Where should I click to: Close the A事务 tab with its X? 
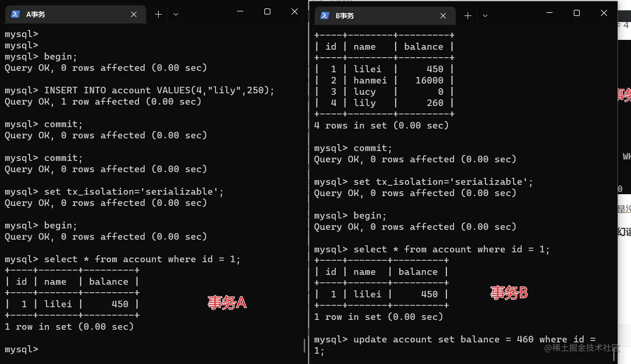tap(134, 15)
